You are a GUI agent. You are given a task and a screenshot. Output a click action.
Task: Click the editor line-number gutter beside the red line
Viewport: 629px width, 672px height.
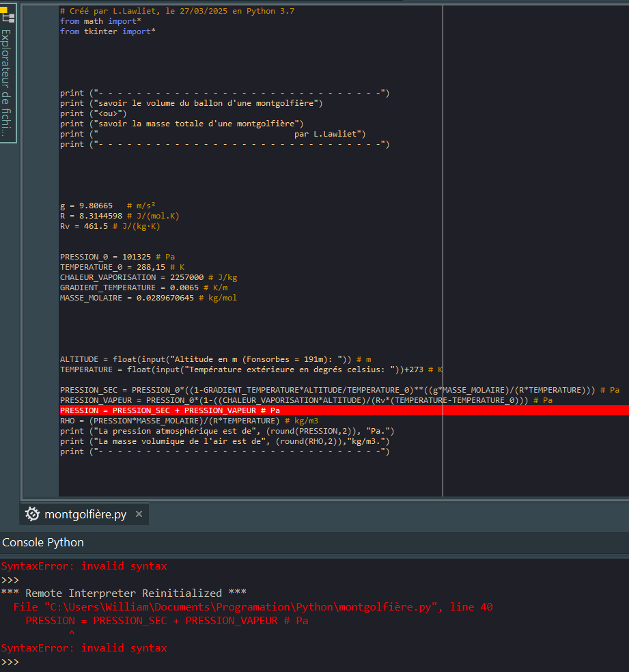tap(41, 410)
